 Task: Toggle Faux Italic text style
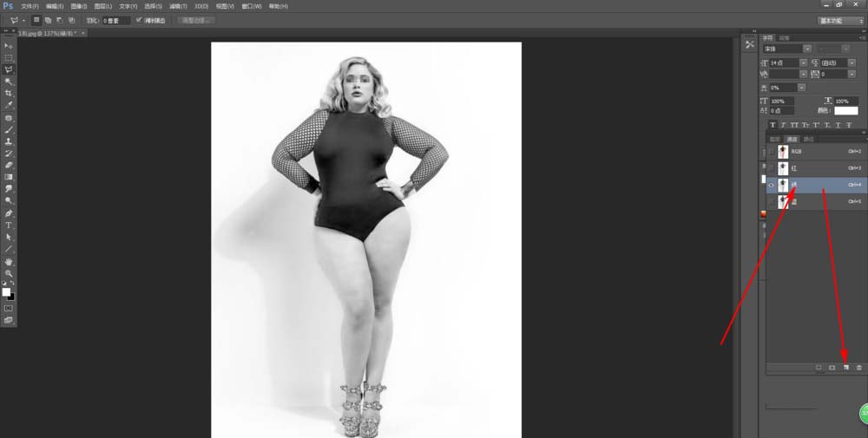783,125
